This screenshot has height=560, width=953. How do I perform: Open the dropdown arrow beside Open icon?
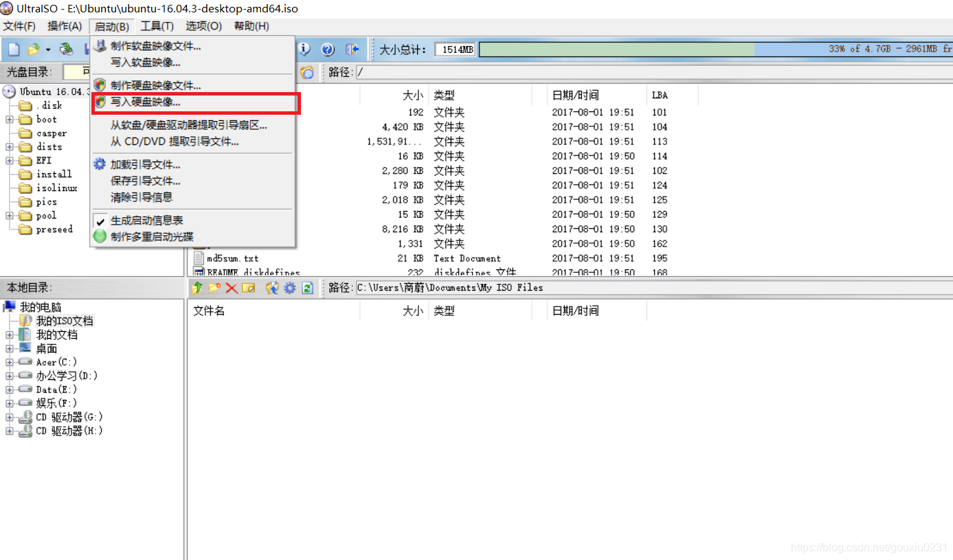(x=48, y=49)
